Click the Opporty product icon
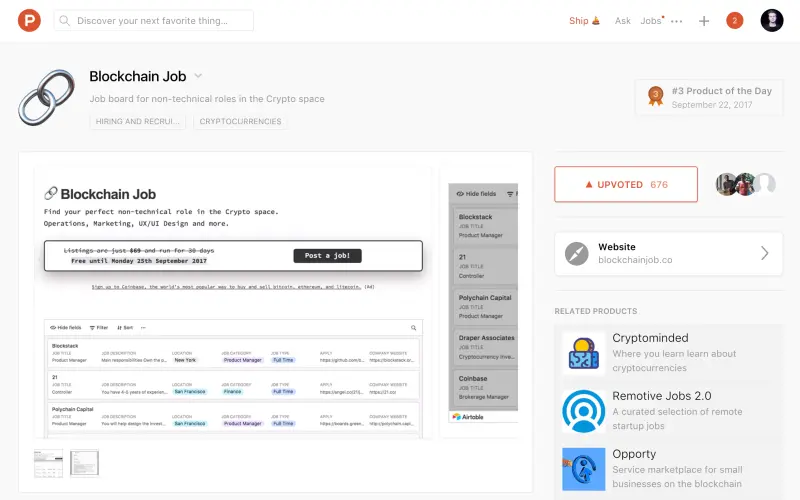 (584, 469)
